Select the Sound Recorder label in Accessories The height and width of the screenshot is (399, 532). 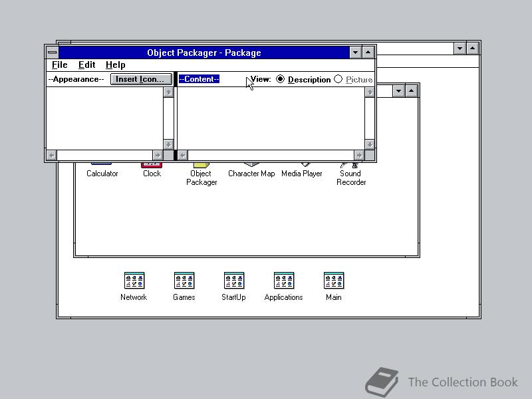coord(351,178)
